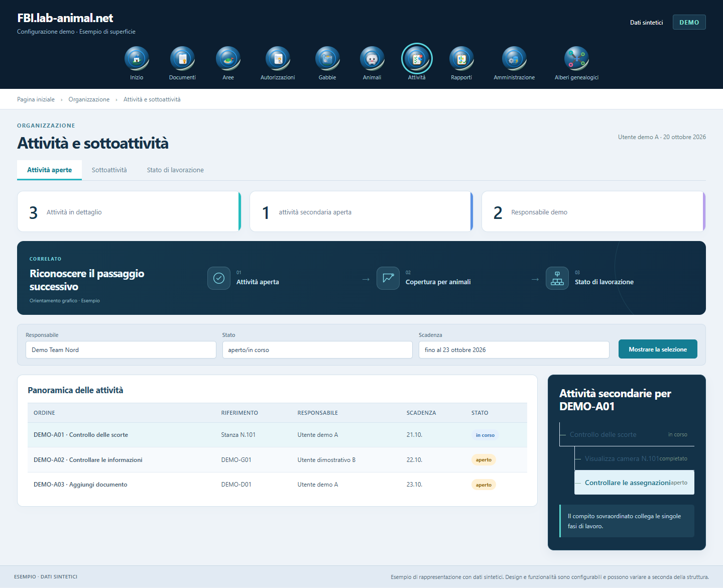Image resolution: width=723 pixels, height=588 pixels.
Task: Follow the Organizzazione breadcrumb link
Action: click(89, 99)
